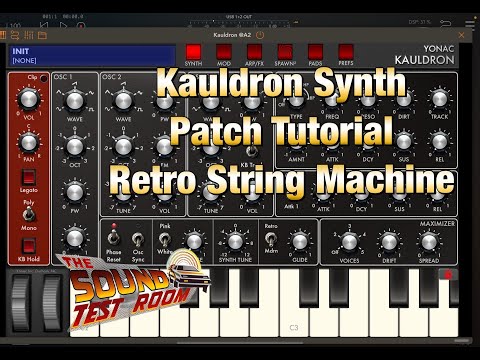The height and width of the screenshot is (360, 480).
Task: Click the VOICES selector knob
Action: tap(349, 242)
